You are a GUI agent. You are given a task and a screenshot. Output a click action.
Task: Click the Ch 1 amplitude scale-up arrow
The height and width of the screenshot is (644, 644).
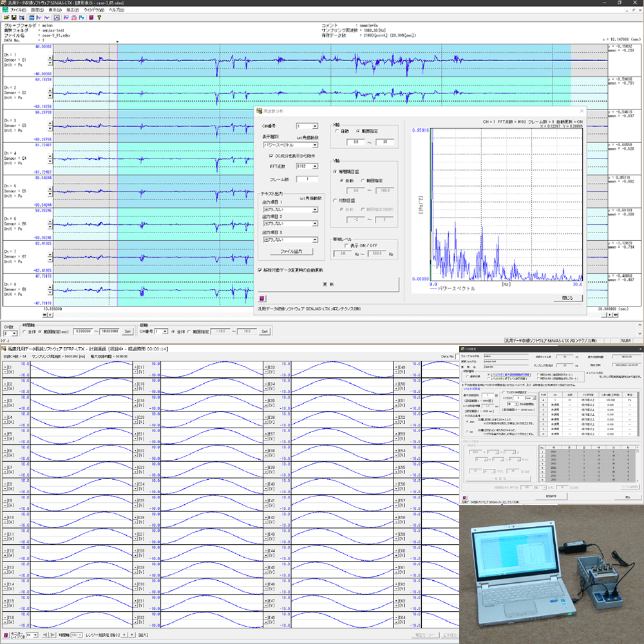50,59
